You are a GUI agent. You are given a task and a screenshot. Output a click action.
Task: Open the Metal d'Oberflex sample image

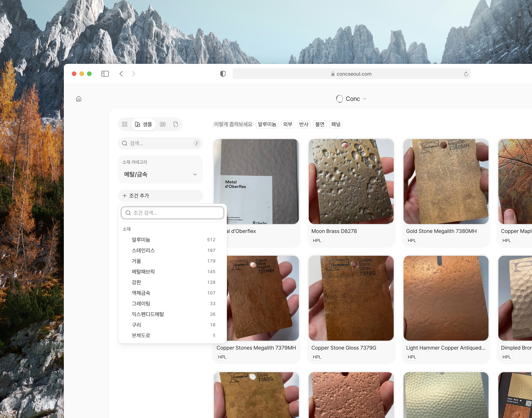point(256,181)
